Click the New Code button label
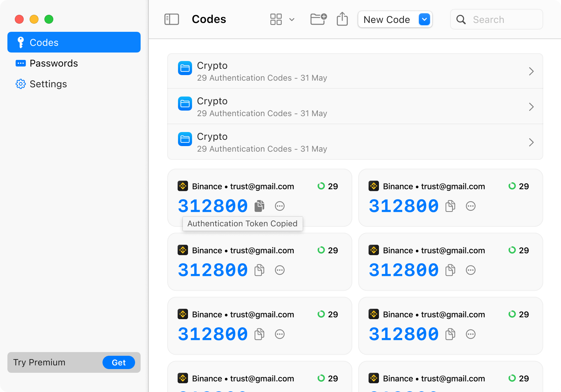The height and width of the screenshot is (392, 561). 387,20
